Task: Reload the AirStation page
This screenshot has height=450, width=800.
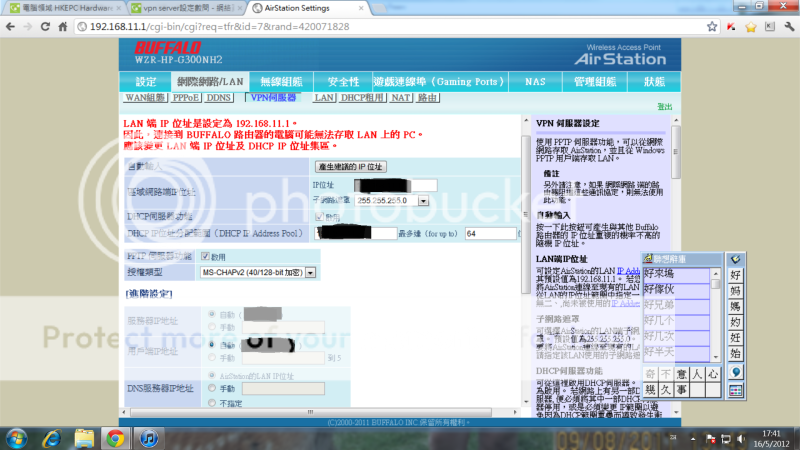Action: click(x=45, y=27)
